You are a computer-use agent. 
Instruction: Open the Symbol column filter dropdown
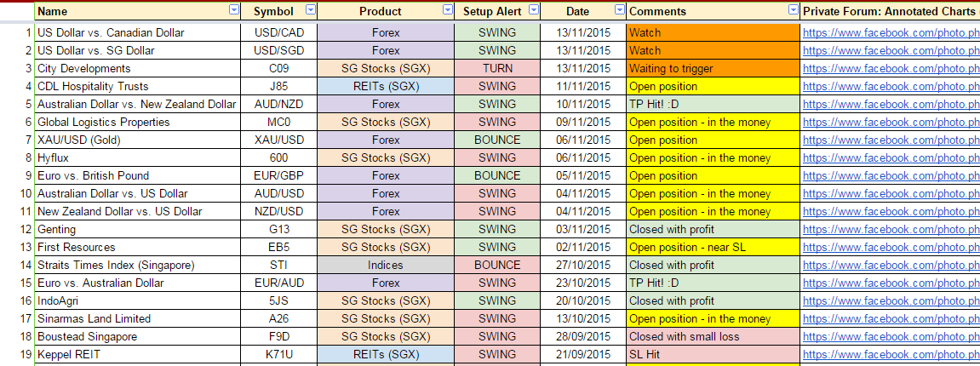pyautogui.click(x=310, y=10)
